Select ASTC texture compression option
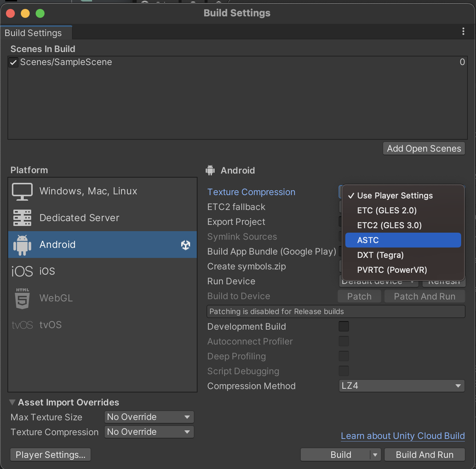The image size is (476, 469). [x=403, y=240]
